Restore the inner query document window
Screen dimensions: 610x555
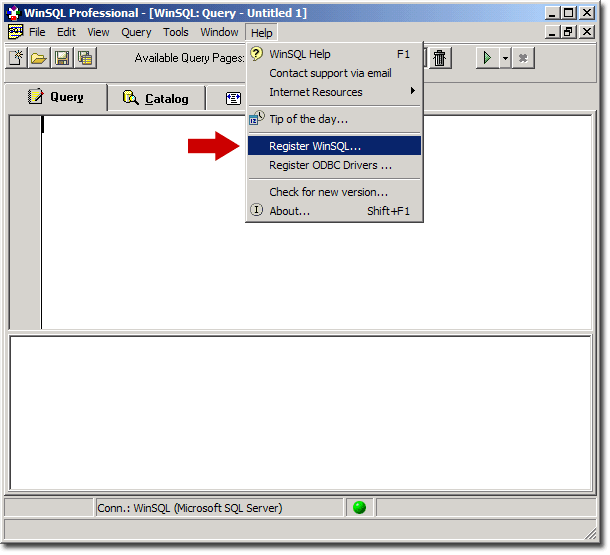[x=570, y=32]
